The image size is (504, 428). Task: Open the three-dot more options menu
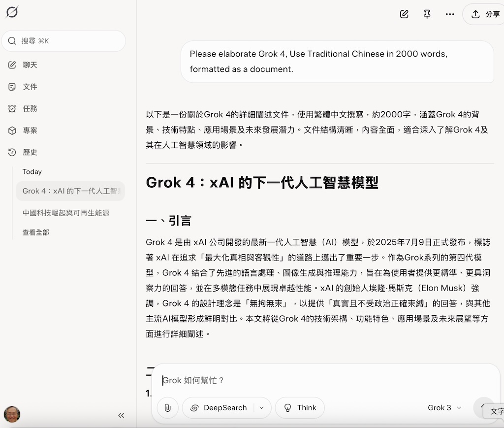tap(450, 14)
